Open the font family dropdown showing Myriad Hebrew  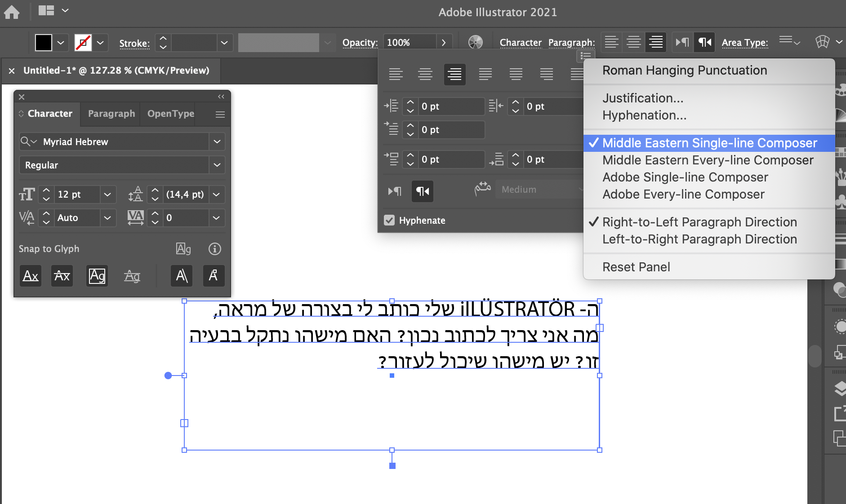pos(217,141)
